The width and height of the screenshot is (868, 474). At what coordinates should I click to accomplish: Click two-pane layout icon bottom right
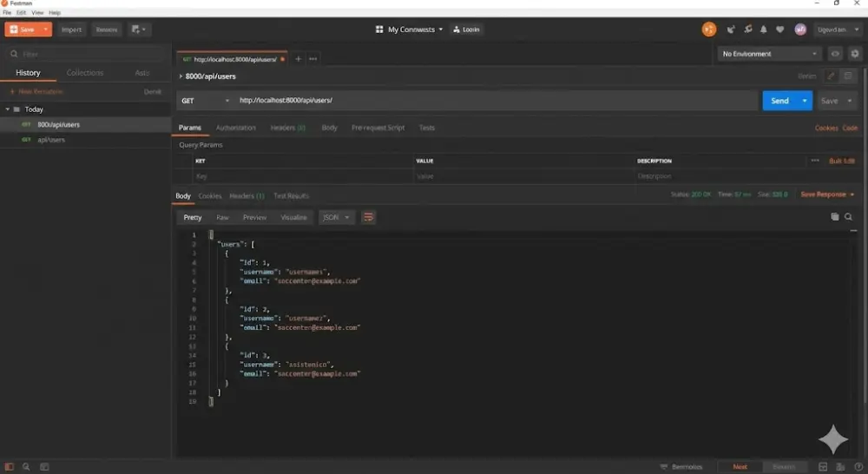click(823, 467)
